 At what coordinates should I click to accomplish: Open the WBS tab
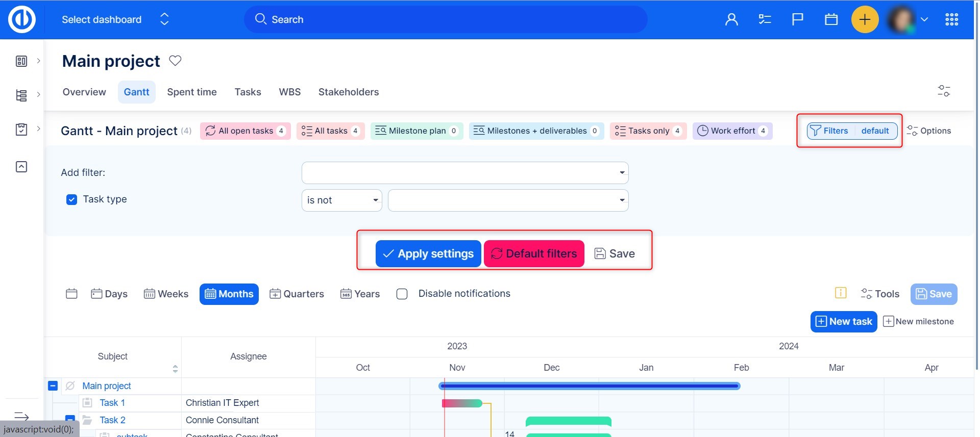coord(289,92)
